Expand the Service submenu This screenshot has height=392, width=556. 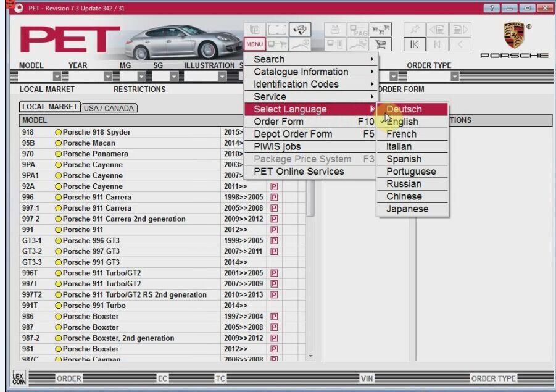[311, 96]
